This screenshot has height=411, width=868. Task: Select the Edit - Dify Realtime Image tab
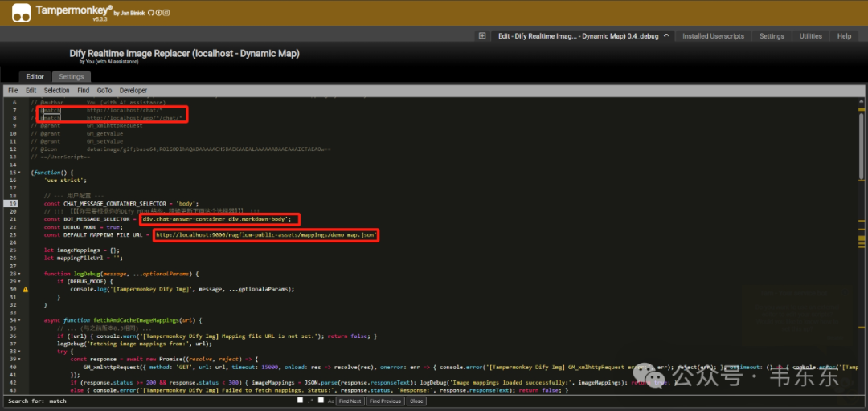tap(578, 36)
